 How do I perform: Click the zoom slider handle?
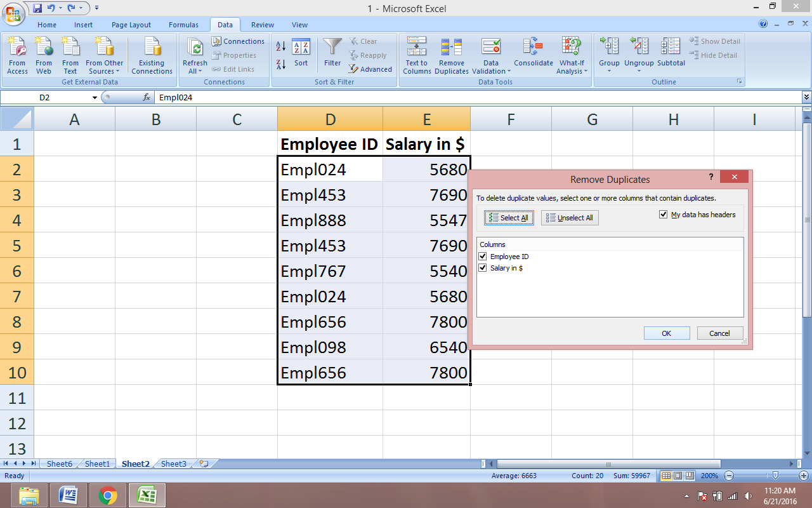(x=775, y=476)
